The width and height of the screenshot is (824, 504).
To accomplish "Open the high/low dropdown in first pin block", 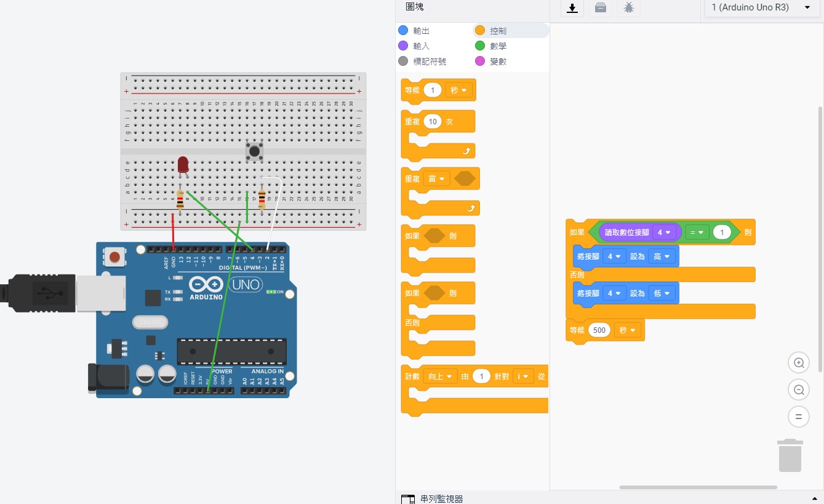I will click(662, 257).
